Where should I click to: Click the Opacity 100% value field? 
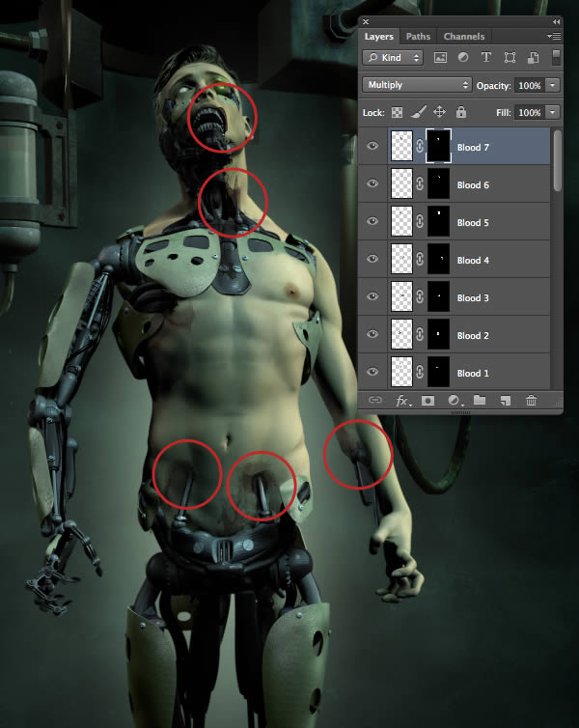(x=530, y=85)
